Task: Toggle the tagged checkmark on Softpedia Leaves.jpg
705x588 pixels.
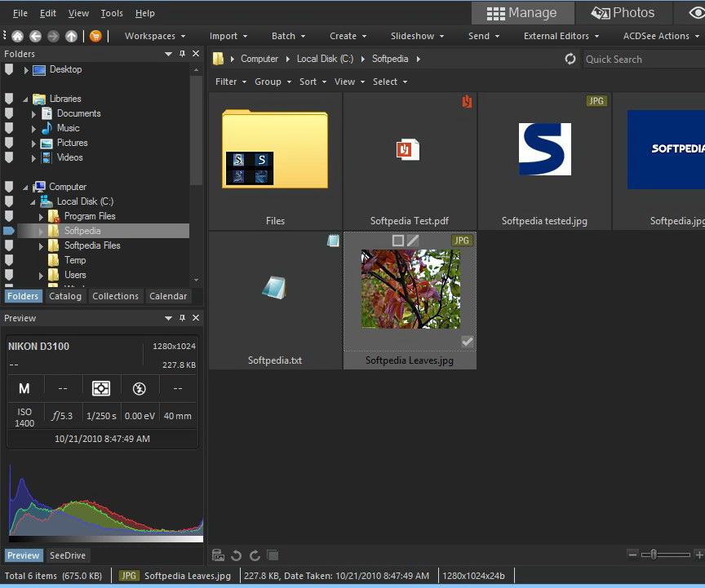Action: coord(468,342)
